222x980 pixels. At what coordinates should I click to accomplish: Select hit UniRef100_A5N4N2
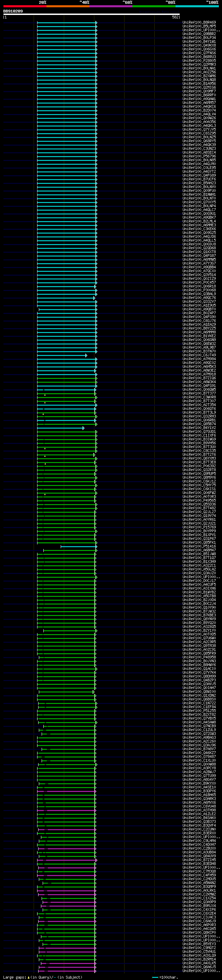[199, 883]
